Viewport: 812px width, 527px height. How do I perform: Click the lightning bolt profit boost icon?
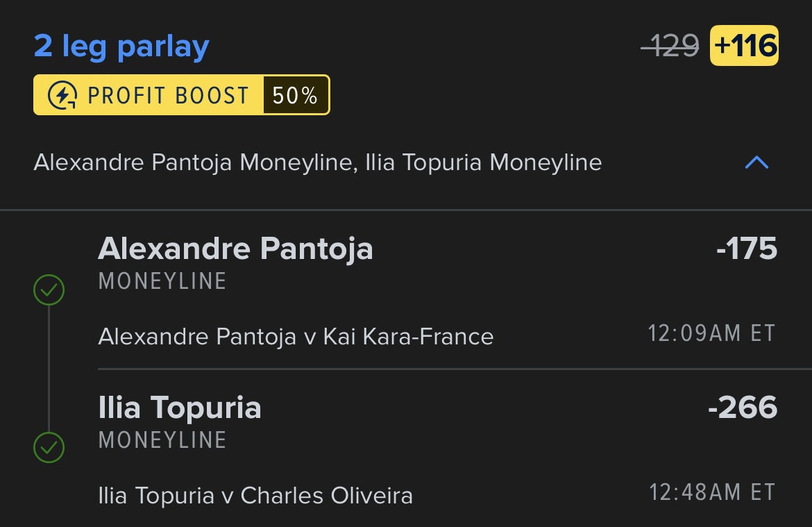click(62, 95)
